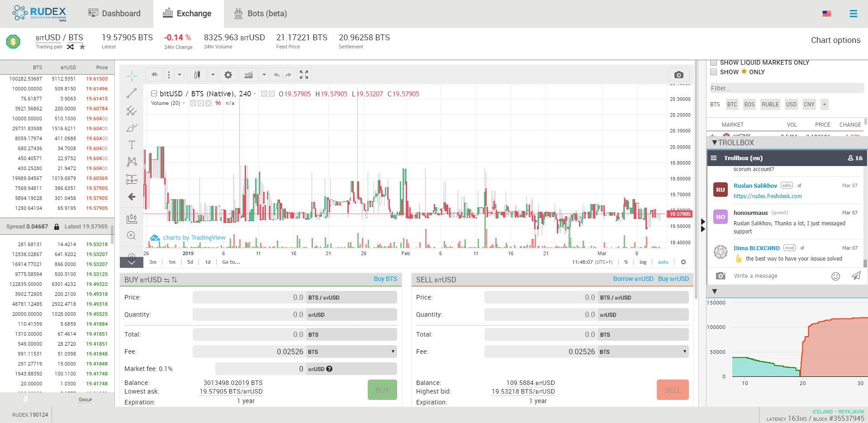Toggle bitUSD/BTS series visibility eye
This screenshot has width=868, height=423.
tap(264, 94)
